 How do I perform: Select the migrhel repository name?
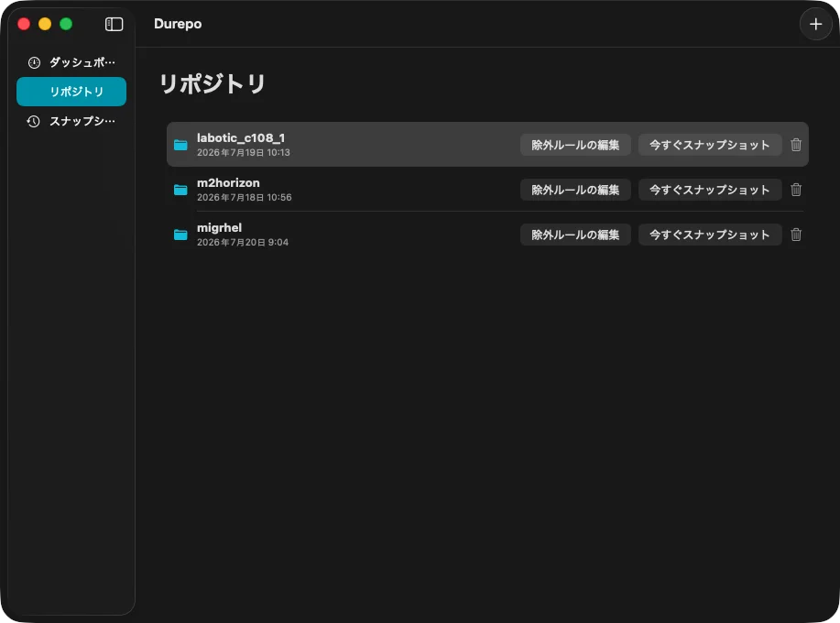point(219,228)
